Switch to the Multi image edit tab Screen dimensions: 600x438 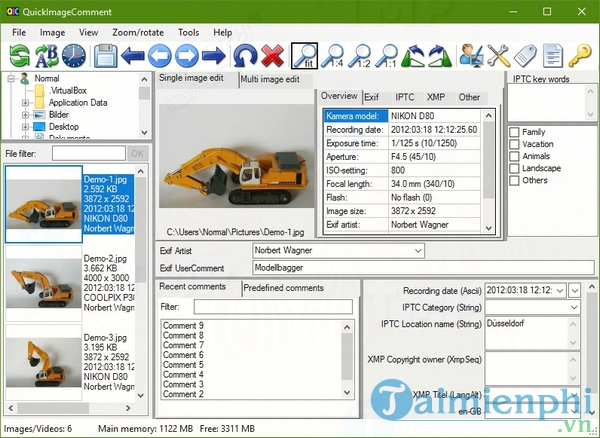coord(269,79)
